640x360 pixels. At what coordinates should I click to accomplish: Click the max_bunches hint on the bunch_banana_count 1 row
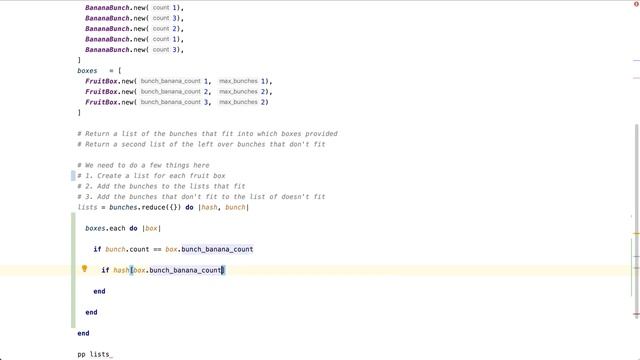point(238,81)
